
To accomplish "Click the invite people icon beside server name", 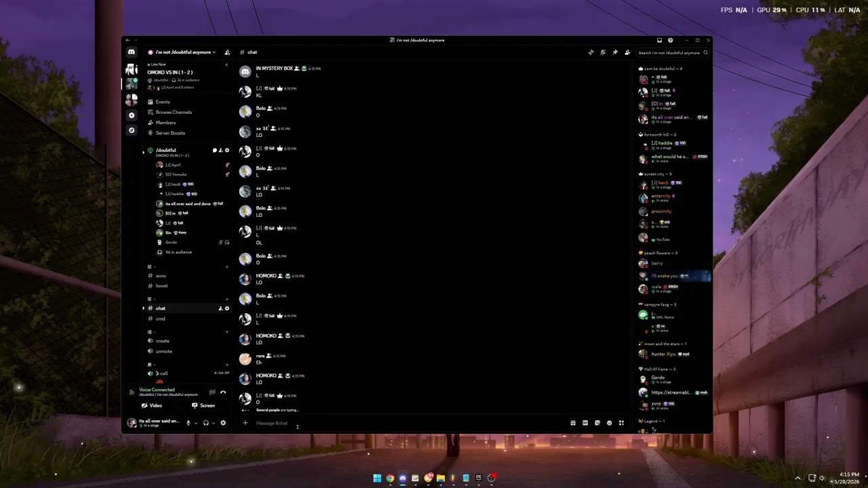I will 227,52.
